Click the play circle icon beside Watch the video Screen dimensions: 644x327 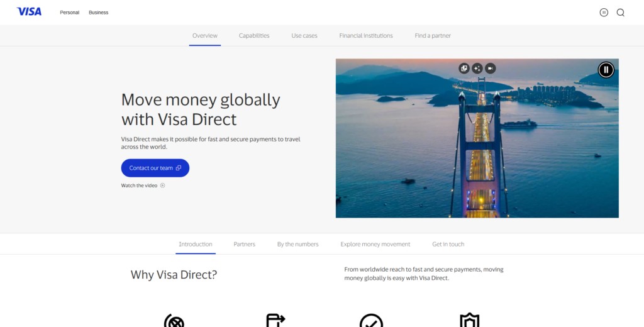(x=163, y=186)
